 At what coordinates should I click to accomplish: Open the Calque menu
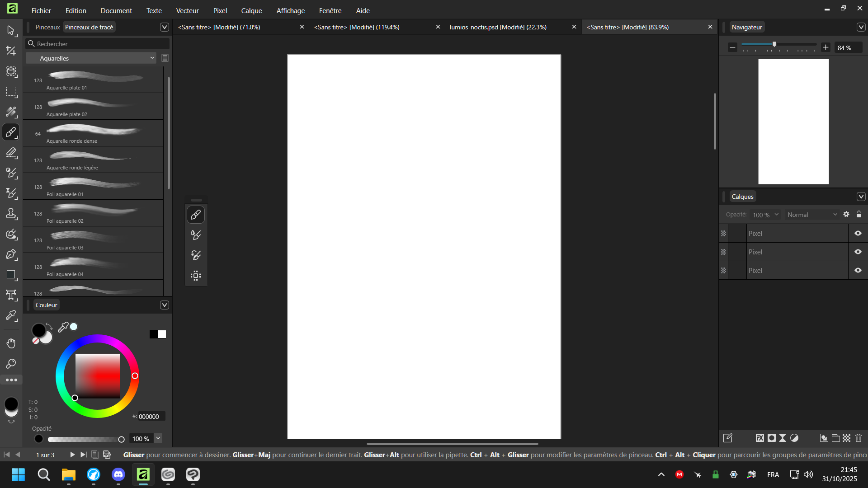pos(251,10)
